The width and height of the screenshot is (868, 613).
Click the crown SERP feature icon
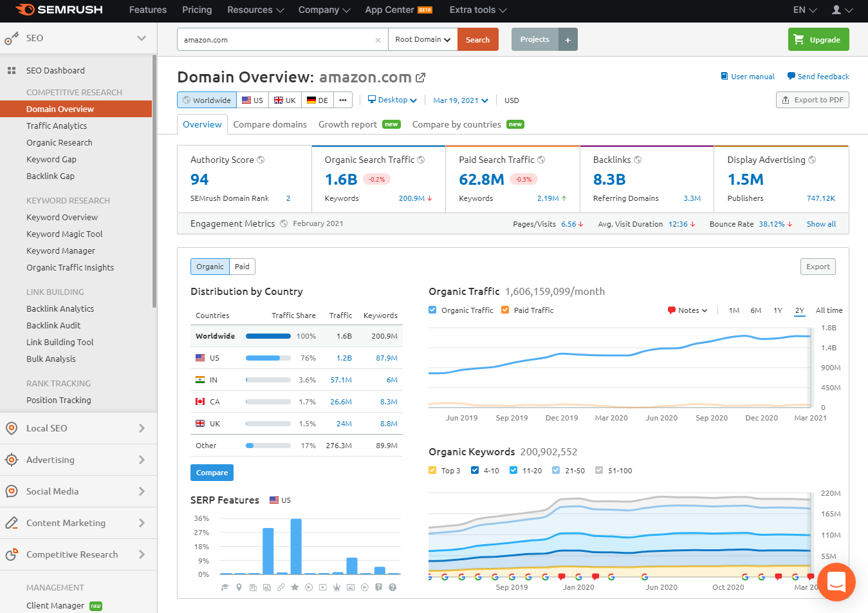pyautogui.click(x=337, y=587)
